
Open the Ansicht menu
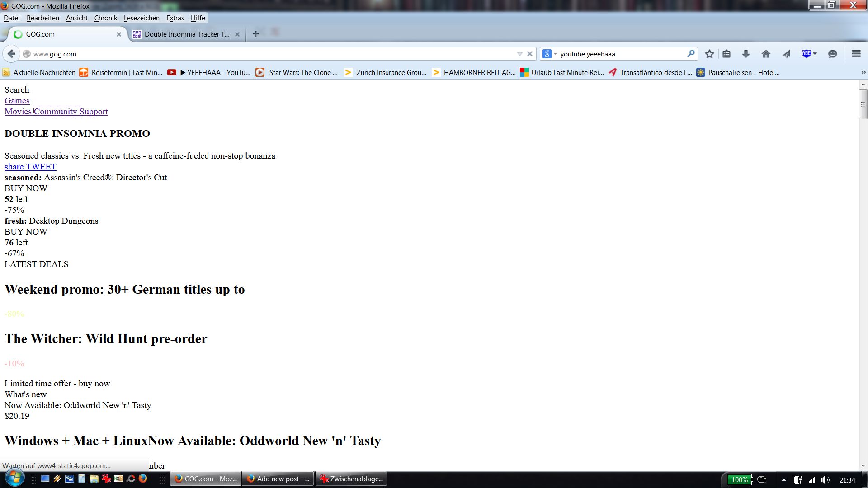[x=77, y=18]
